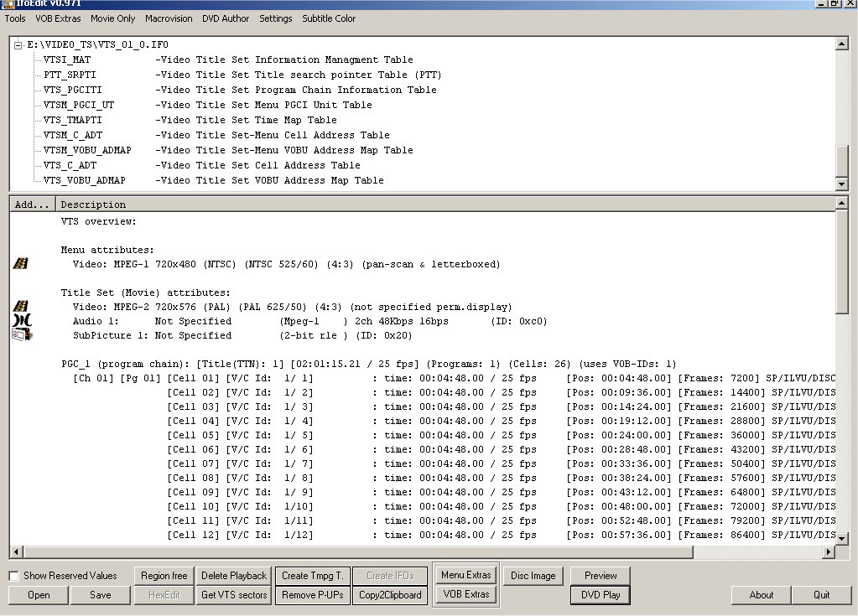Click the "Title Set (Movie) attributes:" heading

coord(146,292)
